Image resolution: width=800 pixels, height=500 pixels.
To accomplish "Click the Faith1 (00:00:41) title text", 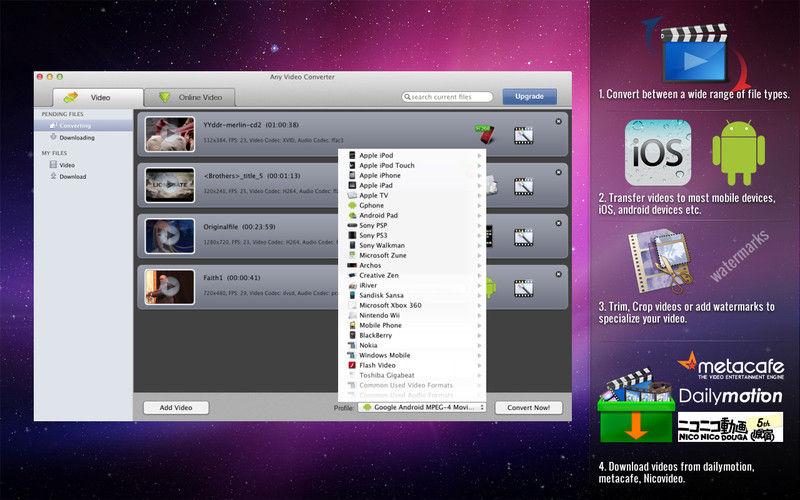I will 232,278.
